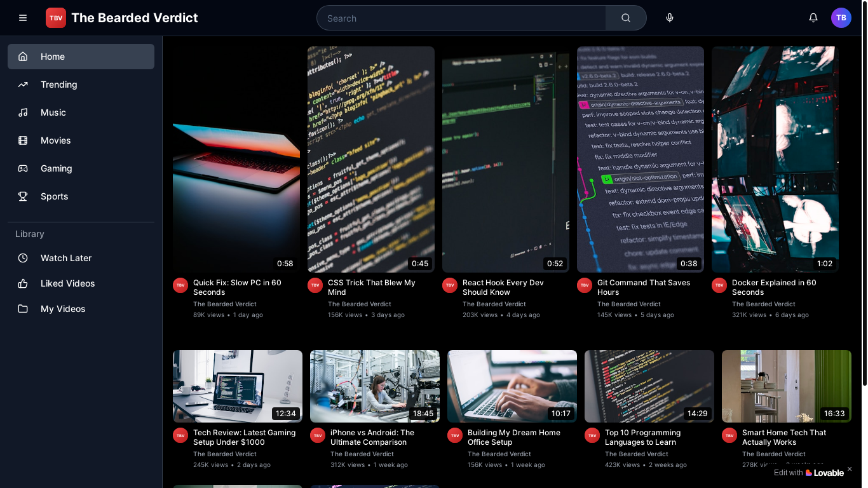Click channel avatar beside Quick Fix video
The width and height of the screenshot is (868, 488).
pyautogui.click(x=180, y=285)
